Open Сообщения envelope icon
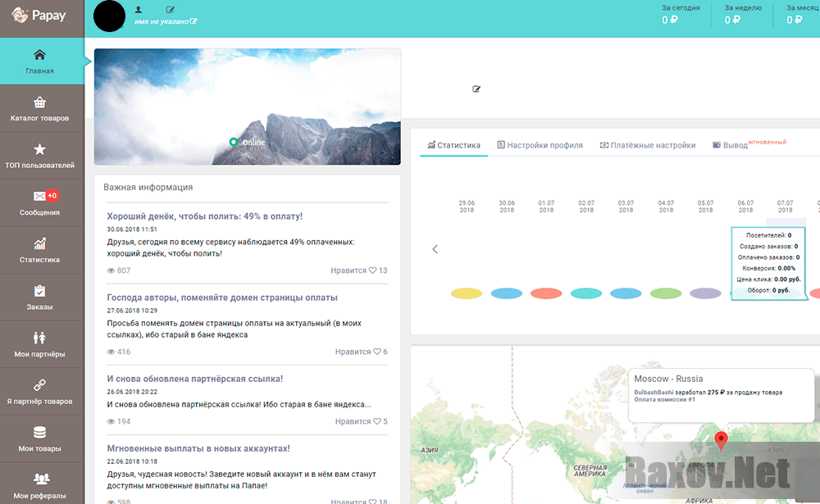Screen dimensions: 820x504 (x=39, y=197)
